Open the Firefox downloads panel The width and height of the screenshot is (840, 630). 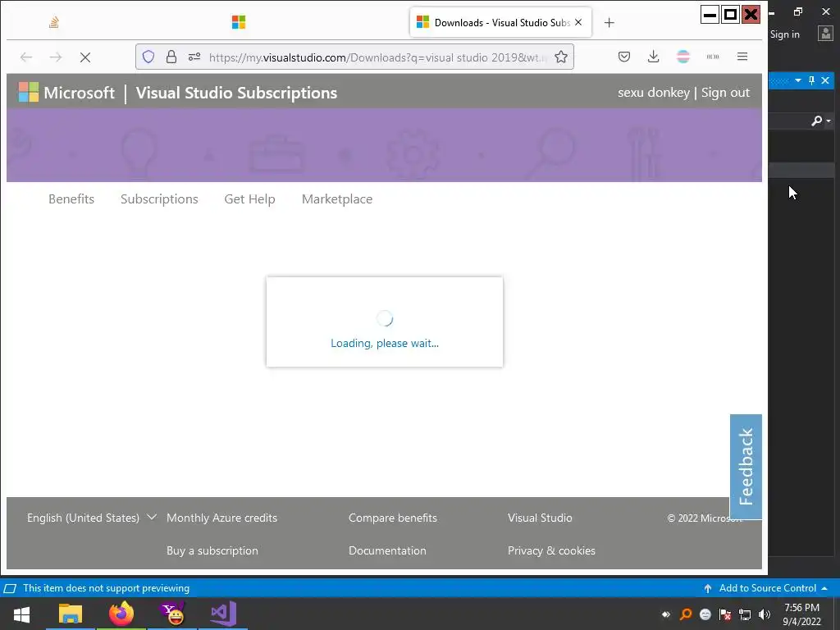654,57
